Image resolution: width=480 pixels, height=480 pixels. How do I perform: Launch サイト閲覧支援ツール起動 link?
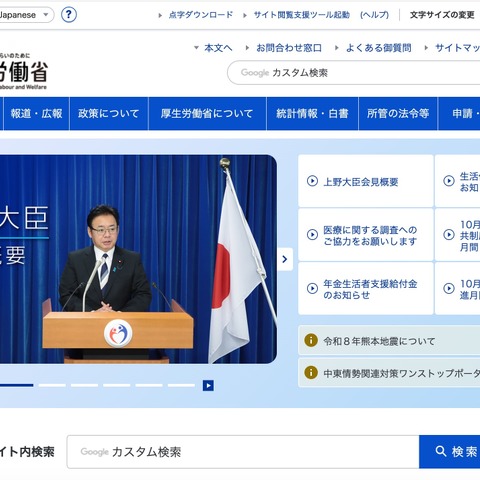(x=302, y=15)
